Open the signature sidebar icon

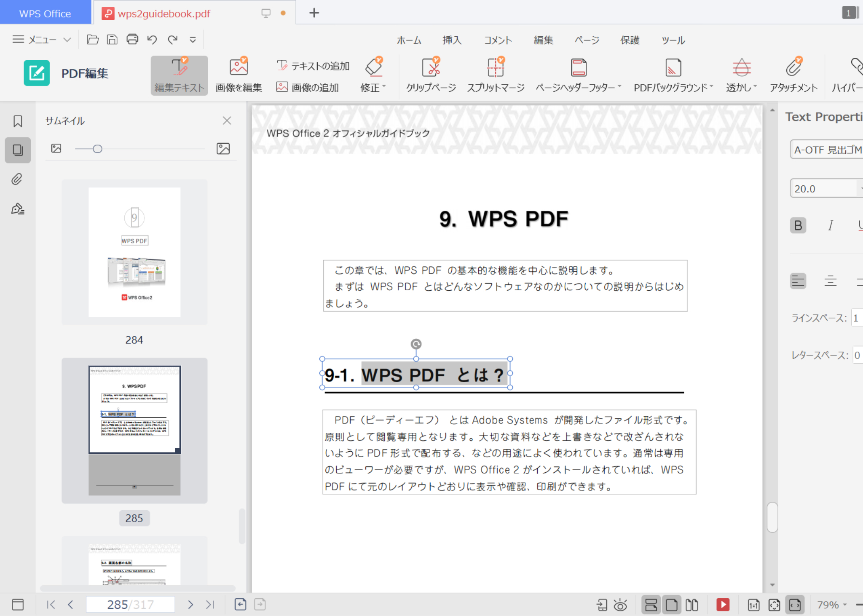[18, 209]
